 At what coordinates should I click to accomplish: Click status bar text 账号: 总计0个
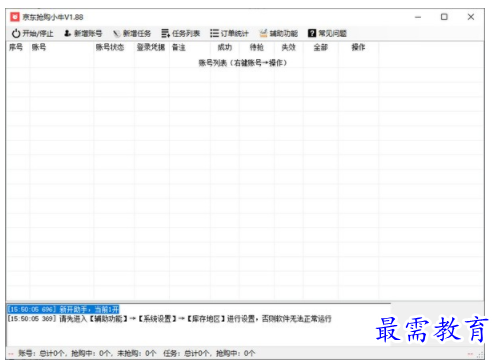pos(41,353)
